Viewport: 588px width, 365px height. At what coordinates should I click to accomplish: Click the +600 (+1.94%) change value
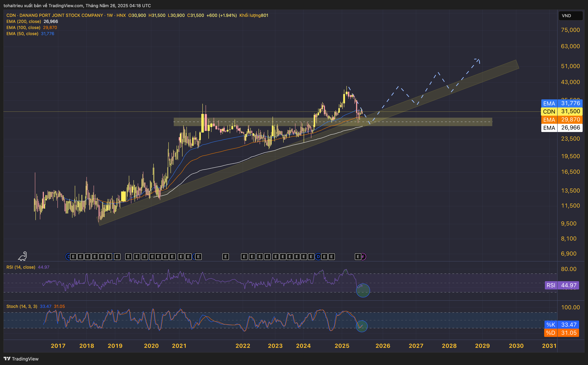(221, 15)
